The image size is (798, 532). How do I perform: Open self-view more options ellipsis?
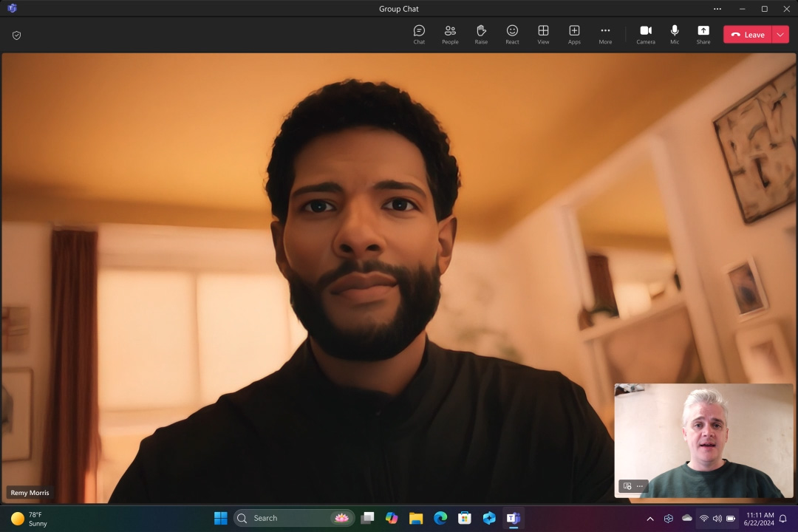(x=640, y=486)
